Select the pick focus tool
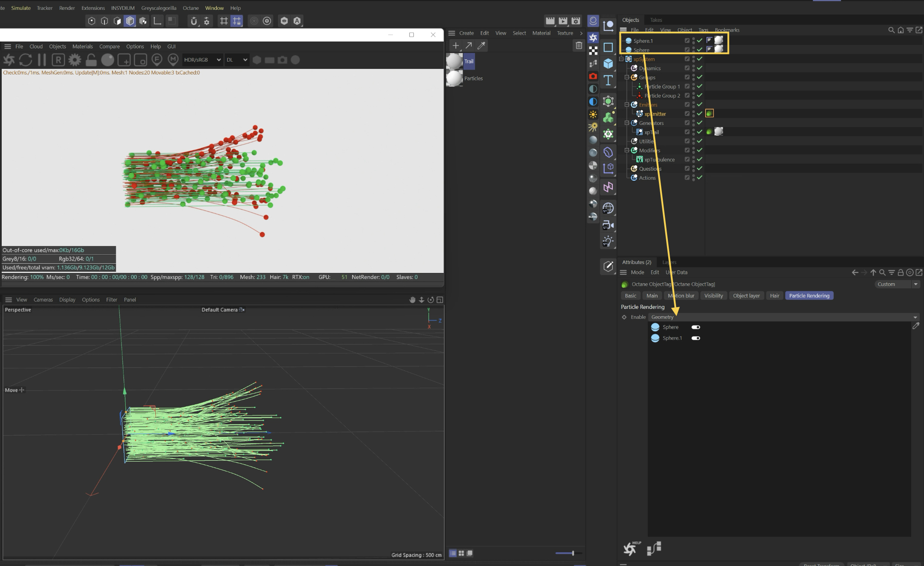 pyautogui.click(x=157, y=60)
